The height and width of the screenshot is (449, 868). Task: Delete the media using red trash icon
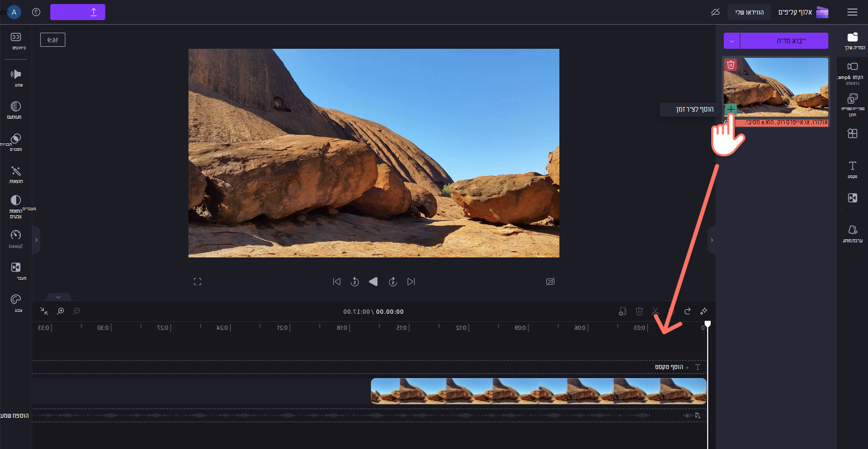[x=731, y=65]
